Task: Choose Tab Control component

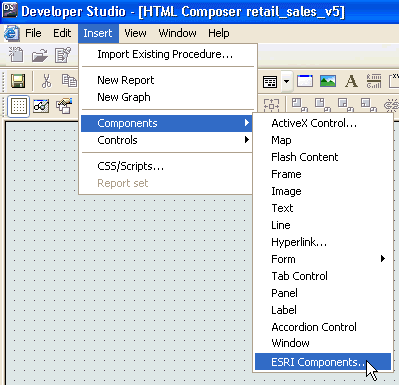Action: (x=323, y=276)
